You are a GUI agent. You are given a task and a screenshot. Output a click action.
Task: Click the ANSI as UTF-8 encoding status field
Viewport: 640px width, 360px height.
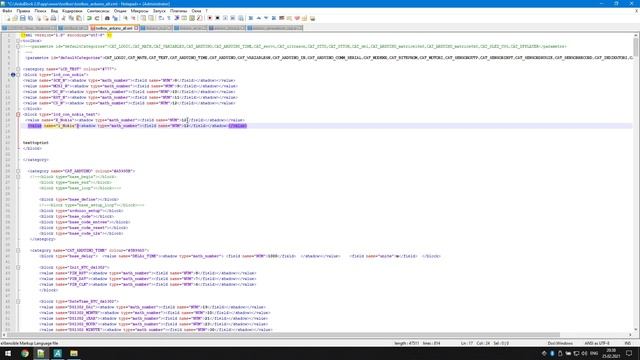[597, 343]
